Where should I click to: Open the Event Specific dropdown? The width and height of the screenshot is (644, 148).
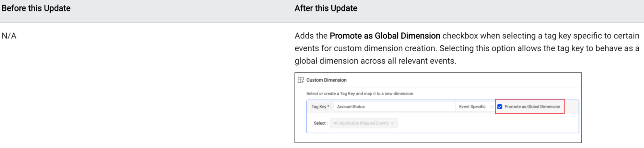pos(472,107)
